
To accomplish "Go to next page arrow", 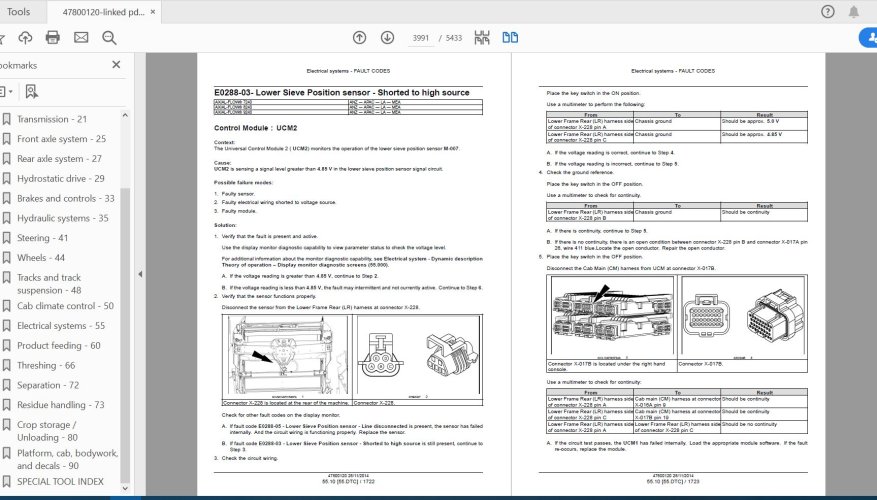I will click(x=387, y=37).
